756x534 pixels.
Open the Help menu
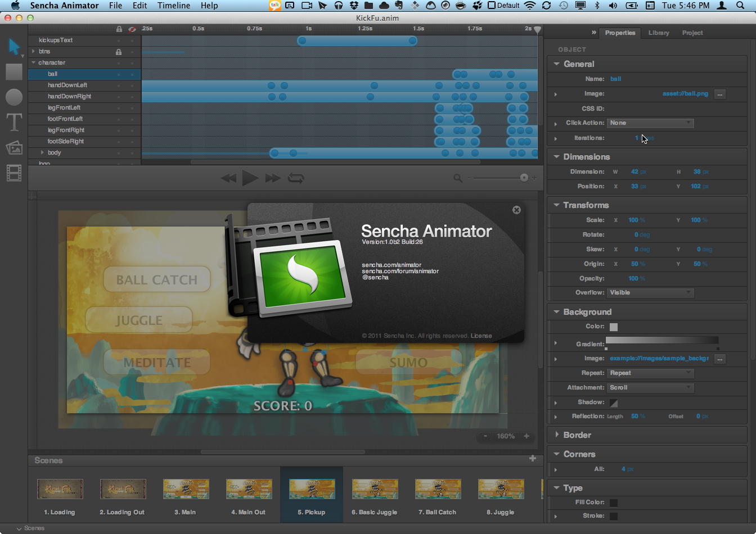[x=209, y=6]
